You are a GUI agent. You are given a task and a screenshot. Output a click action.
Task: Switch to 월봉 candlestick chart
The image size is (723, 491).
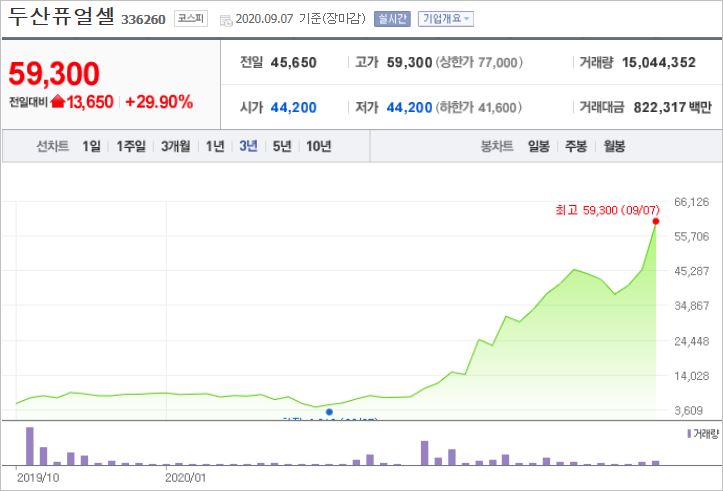[x=614, y=146]
